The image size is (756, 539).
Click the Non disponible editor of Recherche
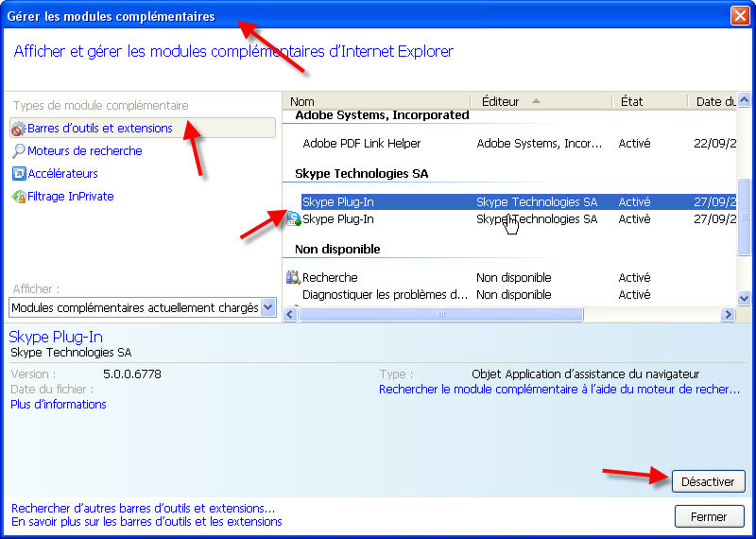[513, 277]
